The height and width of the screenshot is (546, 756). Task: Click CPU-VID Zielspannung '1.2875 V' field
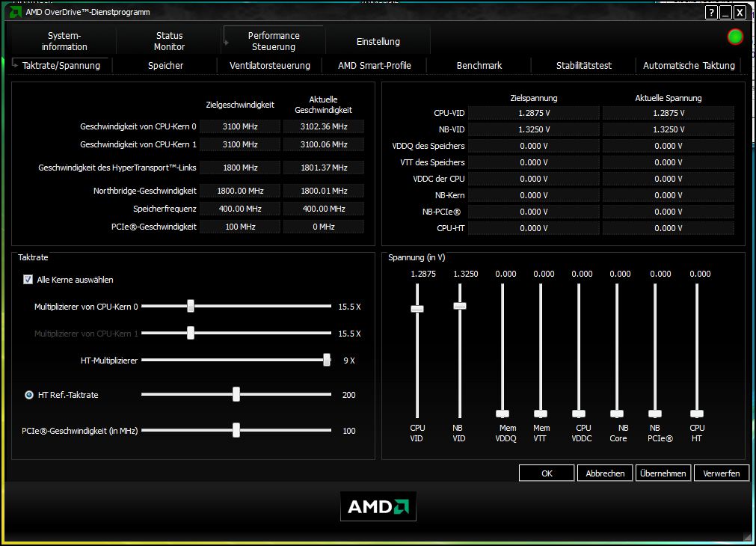coord(534,113)
